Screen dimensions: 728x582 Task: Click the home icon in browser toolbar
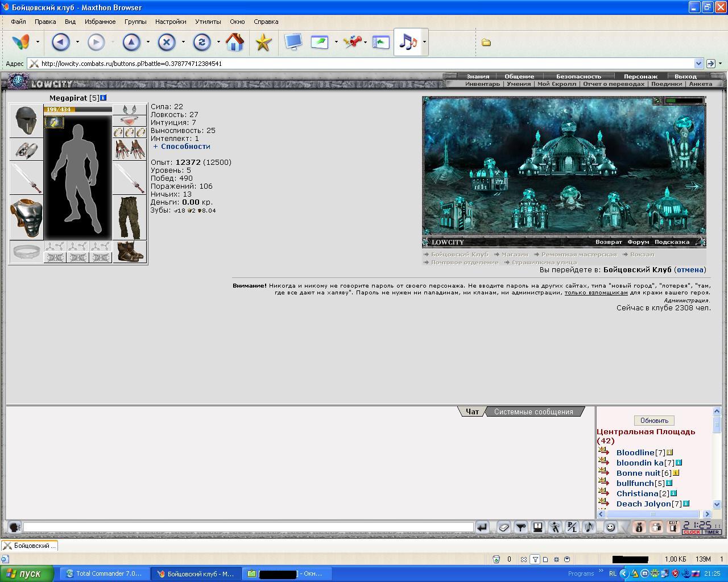[x=235, y=42]
